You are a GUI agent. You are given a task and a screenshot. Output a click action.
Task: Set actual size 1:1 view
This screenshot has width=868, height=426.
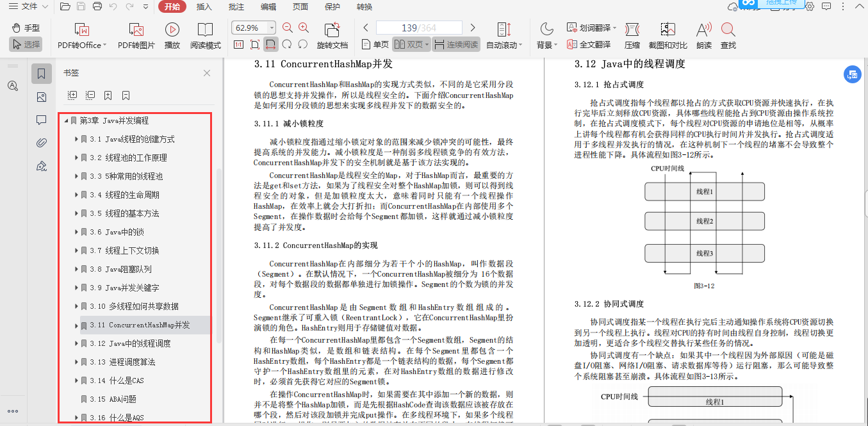click(x=238, y=45)
